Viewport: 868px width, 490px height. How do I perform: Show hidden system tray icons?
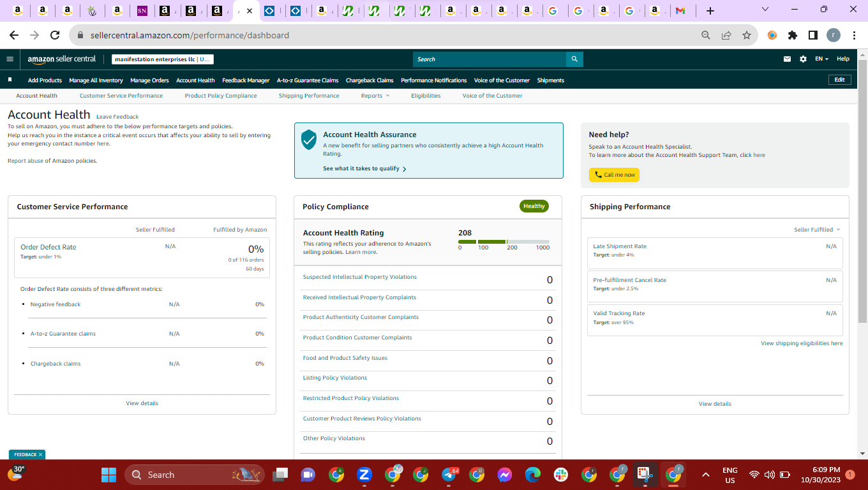705,475
